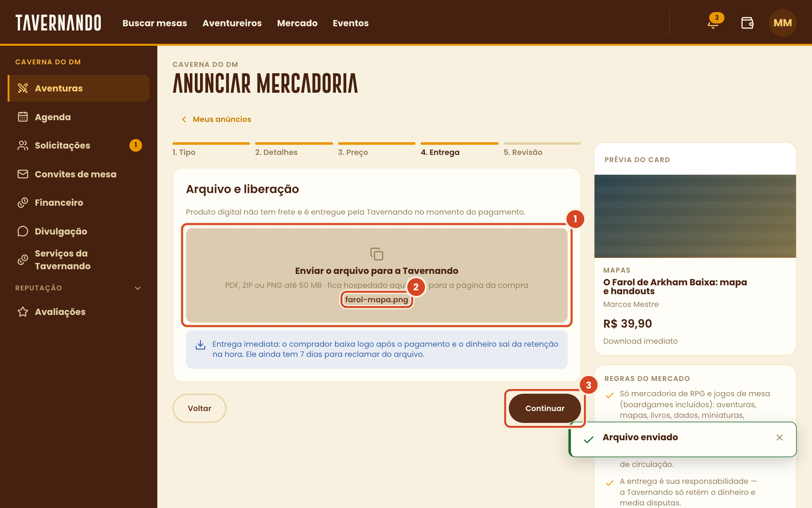Click the farol-mapa.png file name
This screenshot has width=812, height=508.
tap(376, 300)
